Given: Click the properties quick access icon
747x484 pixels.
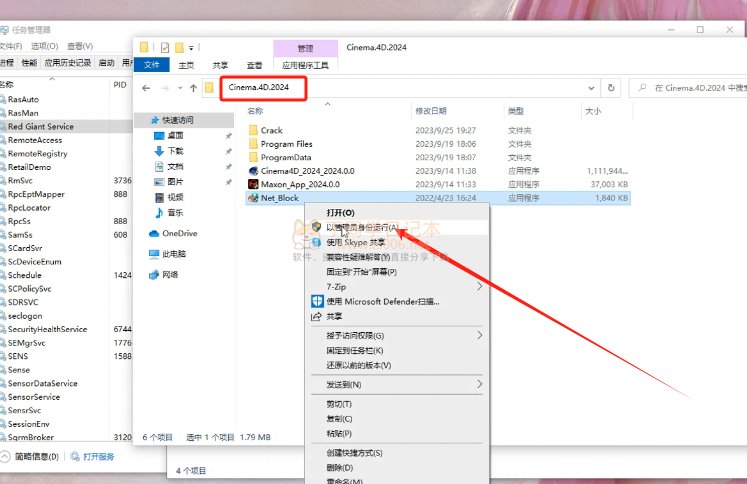Looking at the screenshot, I should 165,47.
